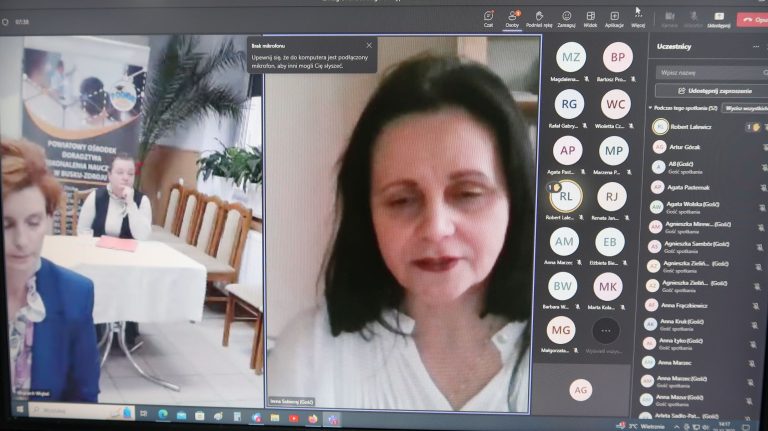
Task: Open the Mail app from the taskbar
Action: tap(181, 416)
